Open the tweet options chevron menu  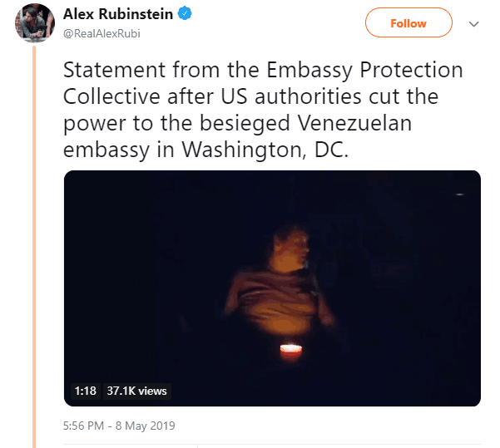click(474, 24)
